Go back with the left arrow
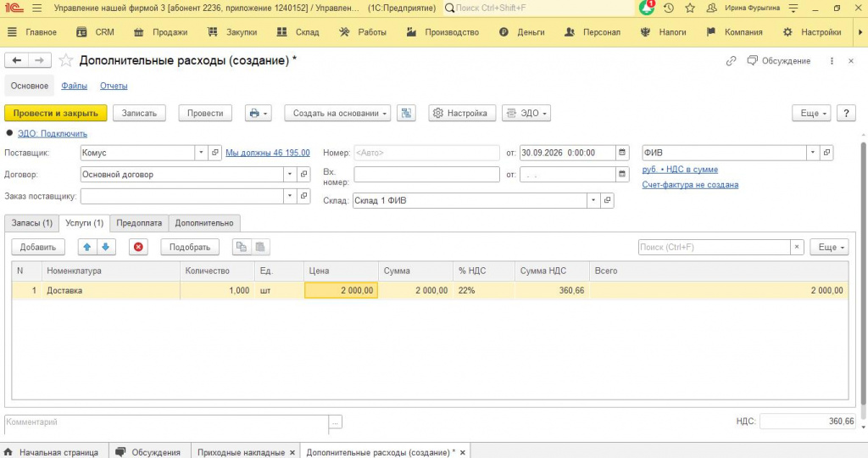Viewport: 868px width, 458px height. click(17, 60)
